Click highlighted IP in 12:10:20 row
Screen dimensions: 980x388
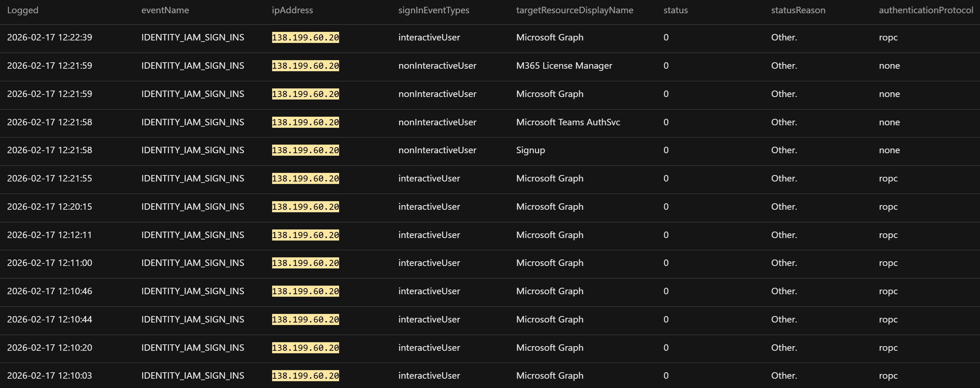coord(305,348)
